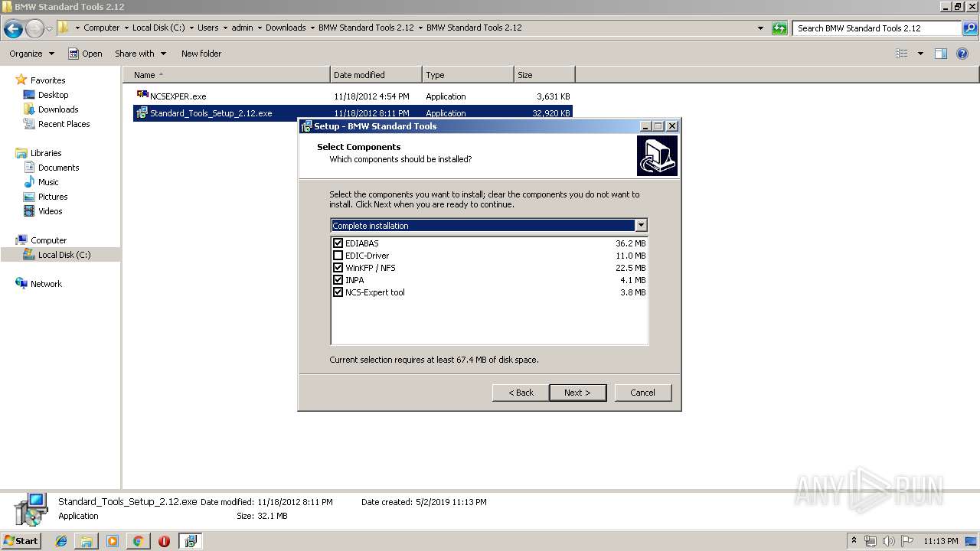The height and width of the screenshot is (551, 980).
Task: Toggle the INPA checkbox
Action: [338, 280]
